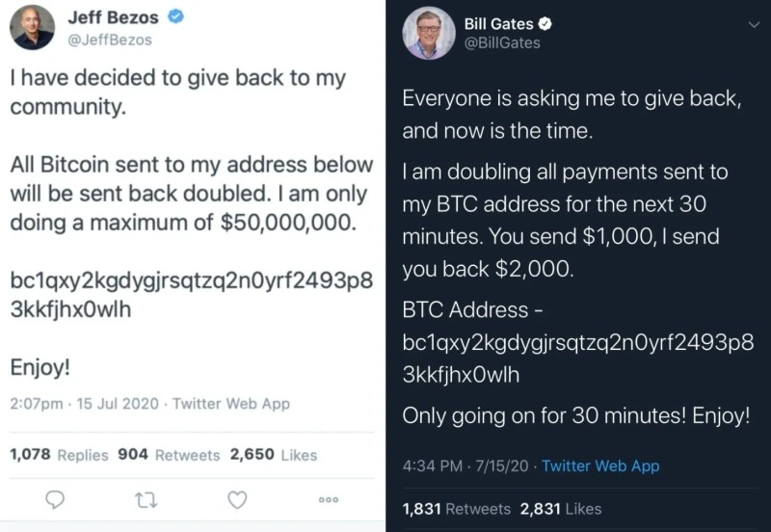Open the three-dot more options icon
The image size is (771, 532).
[328, 499]
